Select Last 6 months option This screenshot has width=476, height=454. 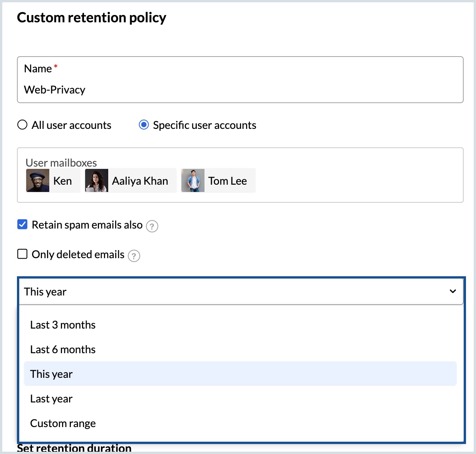tap(63, 349)
